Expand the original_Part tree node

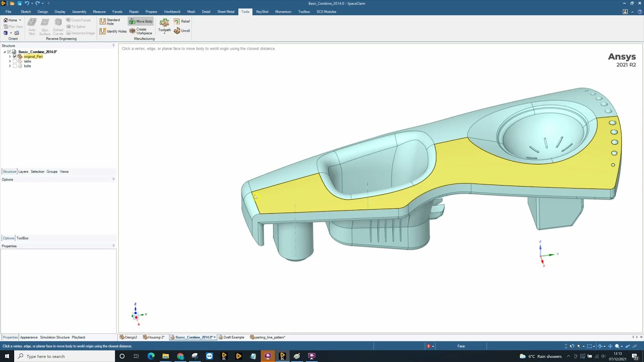coord(10,56)
